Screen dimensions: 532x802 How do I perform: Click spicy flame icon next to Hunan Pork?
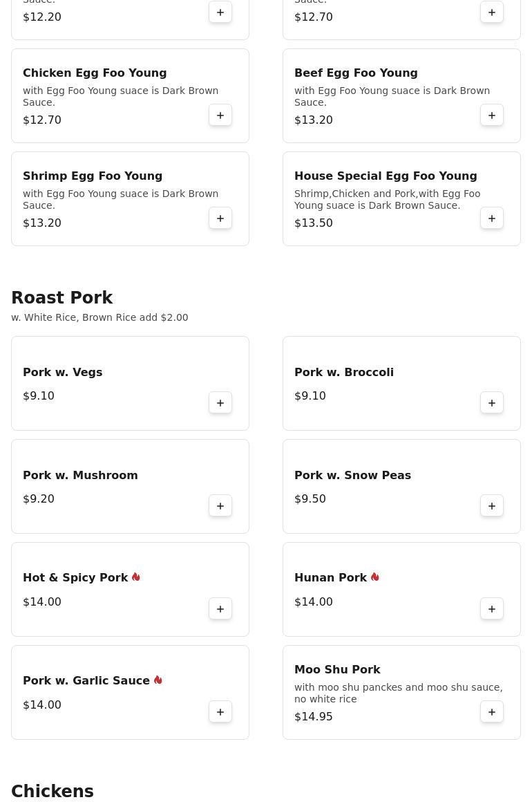click(374, 577)
